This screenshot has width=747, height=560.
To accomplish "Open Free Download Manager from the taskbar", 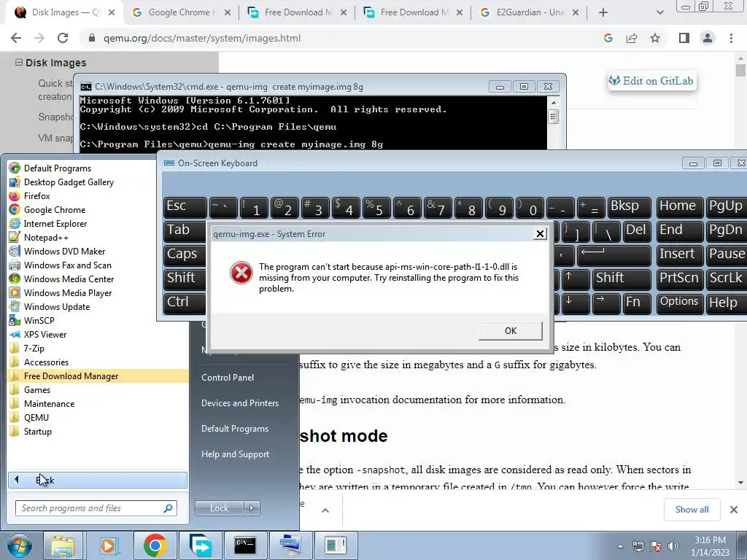I will [x=200, y=545].
